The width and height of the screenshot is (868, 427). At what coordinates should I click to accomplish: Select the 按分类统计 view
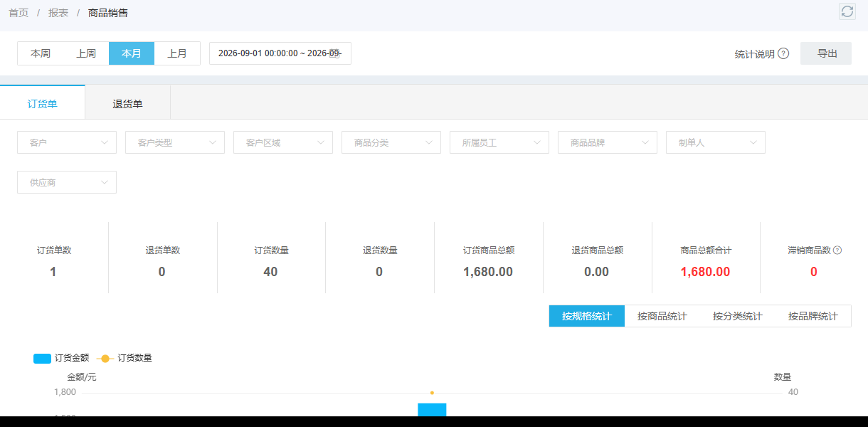pyautogui.click(x=738, y=316)
